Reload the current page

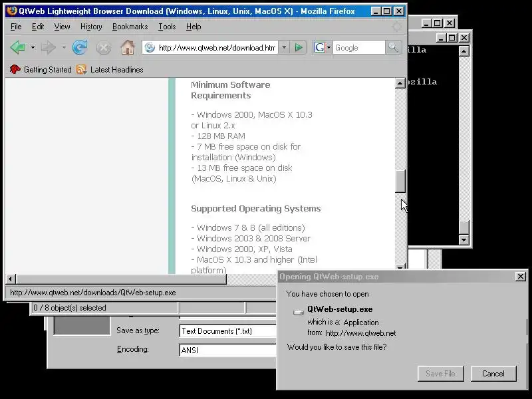pyautogui.click(x=80, y=47)
